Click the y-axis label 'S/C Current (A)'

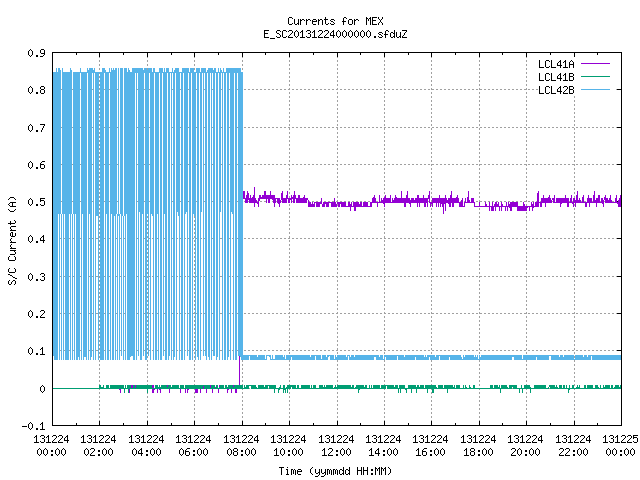coord(12,241)
